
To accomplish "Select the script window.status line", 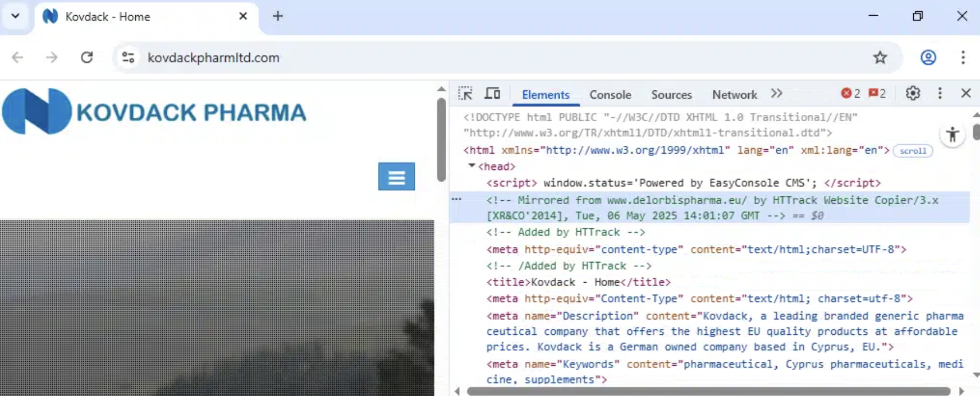I will click(x=684, y=183).
